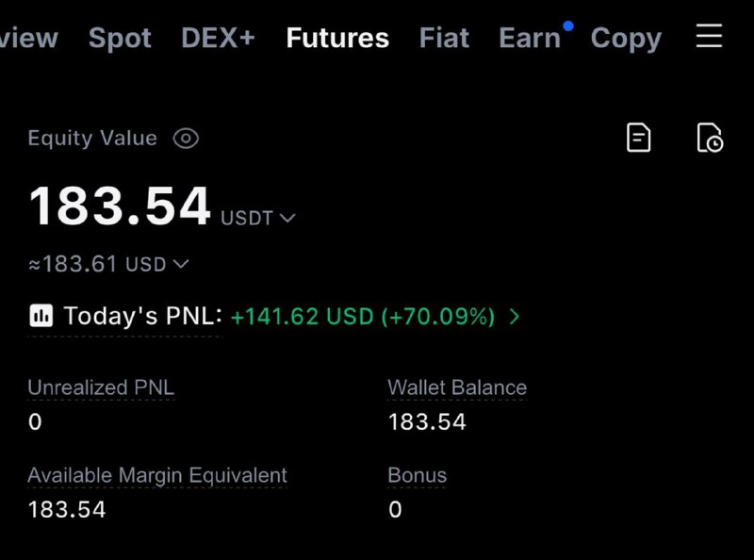This screenshot has height=560, width=754.
Task: Click the Unrealized PNL label for info
Action: tap(101, 387)
